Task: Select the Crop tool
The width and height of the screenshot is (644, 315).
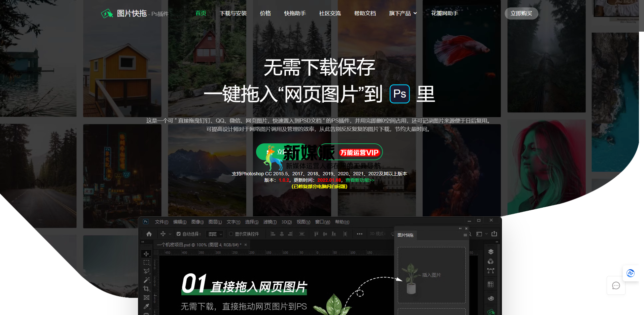Action: point(146,289)
